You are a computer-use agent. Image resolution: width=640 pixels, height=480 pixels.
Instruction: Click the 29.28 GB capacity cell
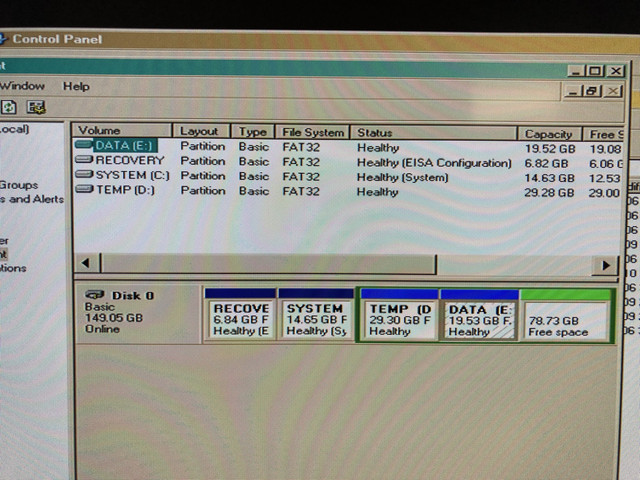click(x=549, y=193)
